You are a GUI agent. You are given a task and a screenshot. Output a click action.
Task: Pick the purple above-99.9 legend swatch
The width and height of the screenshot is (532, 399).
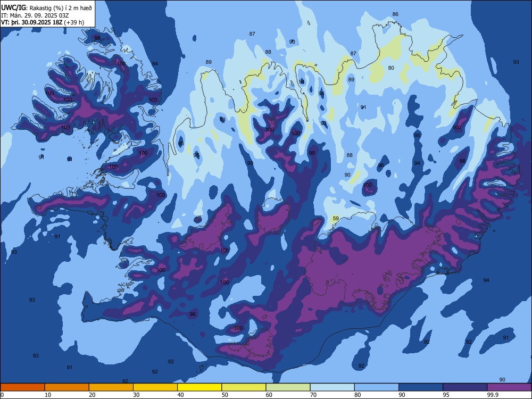point(509,387)
